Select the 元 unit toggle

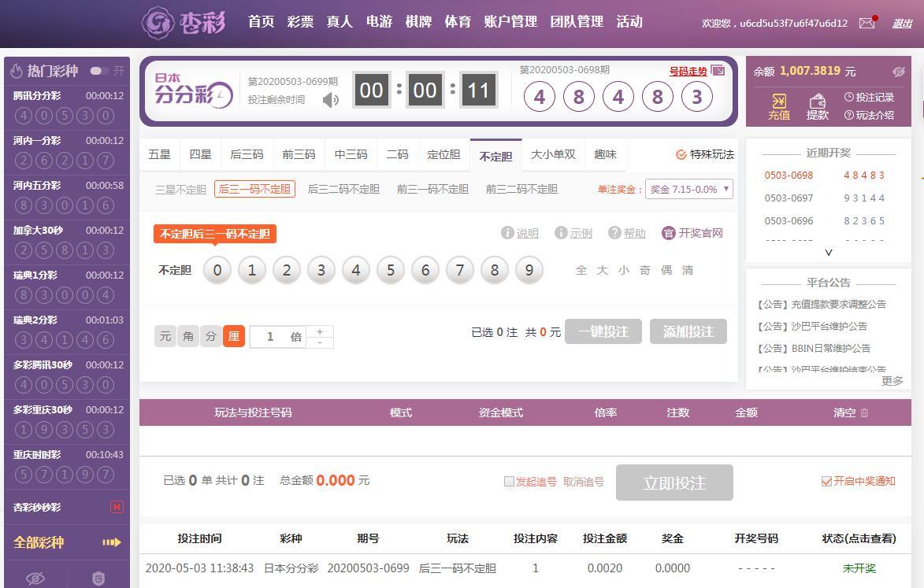(x=165, y=336)
